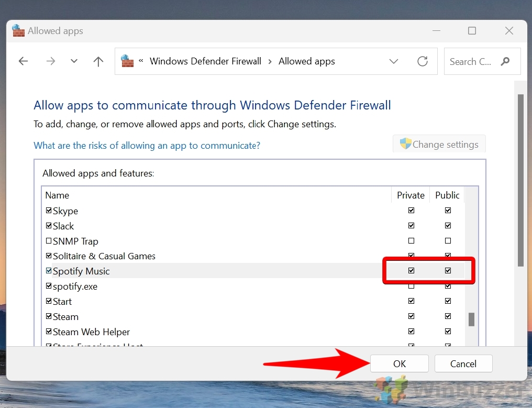Toggle Steam Web Helper Private checkbox
The width and height of the screenshot is (532, 408).
point(411,332)
